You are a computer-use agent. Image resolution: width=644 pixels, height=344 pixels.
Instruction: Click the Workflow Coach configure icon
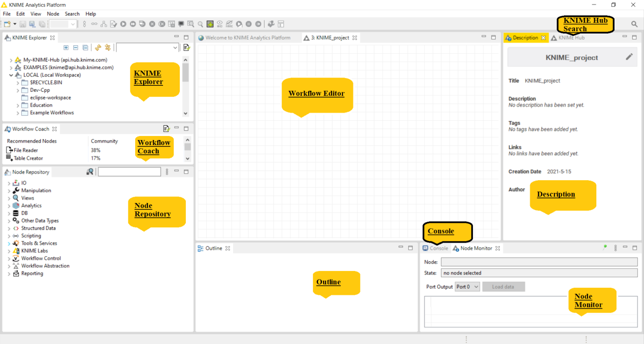pos(166,129)
